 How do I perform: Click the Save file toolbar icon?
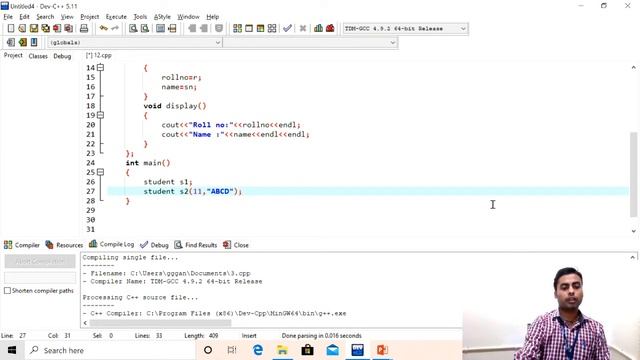33,28
